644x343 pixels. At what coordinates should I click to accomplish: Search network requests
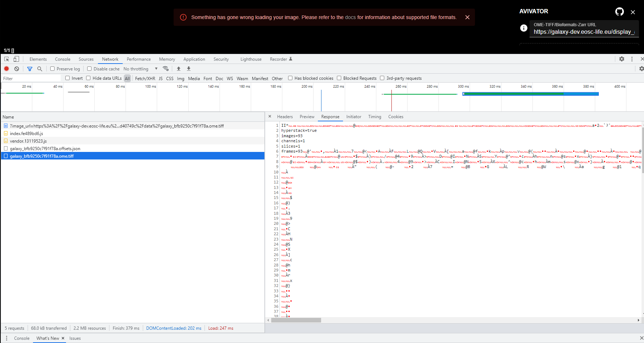(x=39, y=69)
